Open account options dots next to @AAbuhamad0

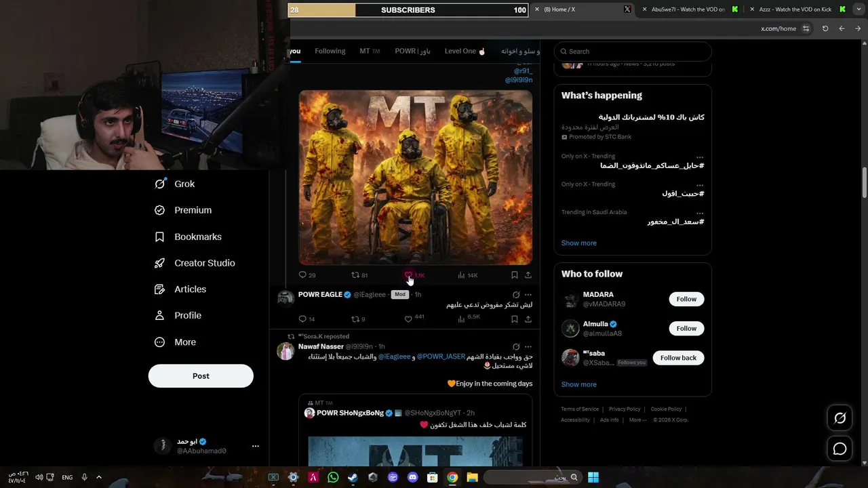point(256,446)
